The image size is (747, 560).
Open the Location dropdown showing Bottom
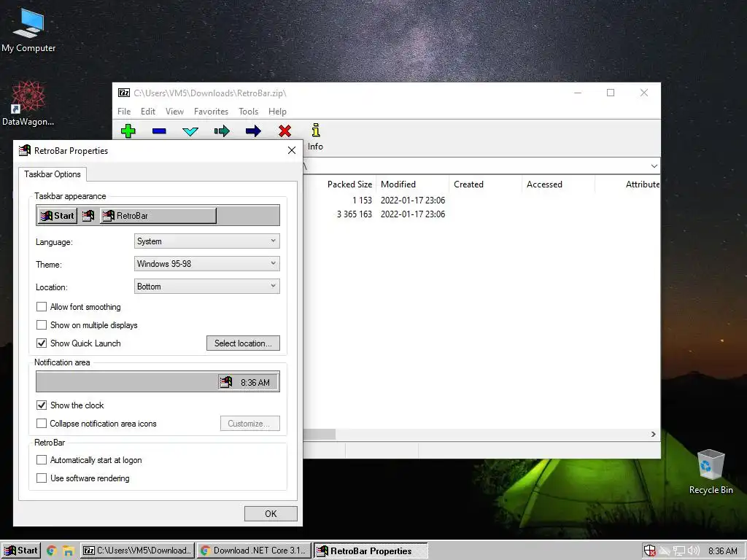(x=206, y=286)
